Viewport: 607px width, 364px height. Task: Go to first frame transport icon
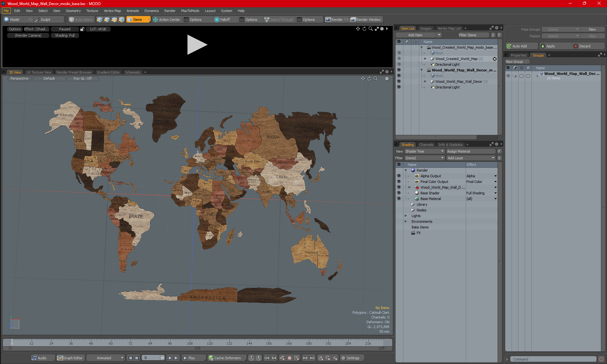point(129,358)
